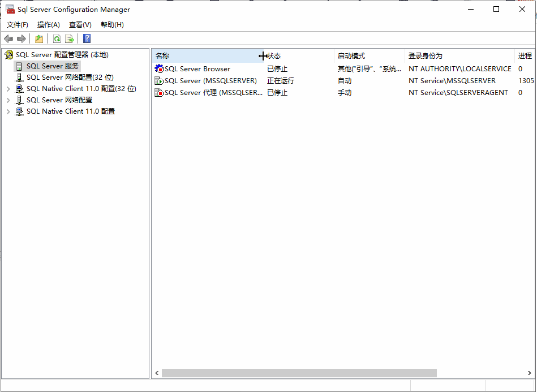Sort by the 状态 column header

pyautogui.click(x=299, y=56)
